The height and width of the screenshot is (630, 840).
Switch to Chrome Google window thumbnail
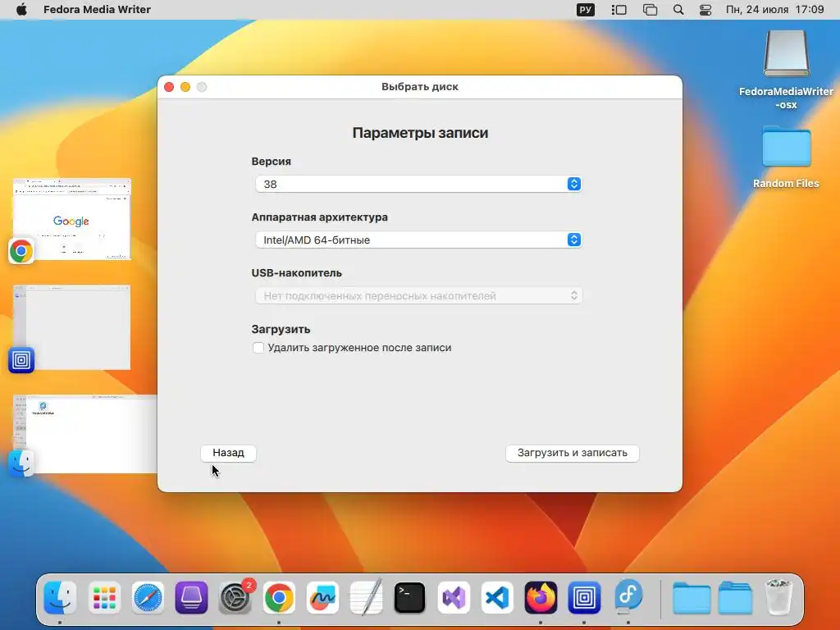pos(72,219)
